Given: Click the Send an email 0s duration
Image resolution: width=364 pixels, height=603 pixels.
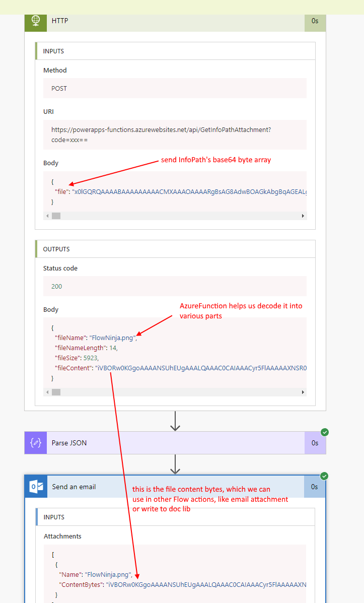Looking at the screenshot, I should (315, 487).
